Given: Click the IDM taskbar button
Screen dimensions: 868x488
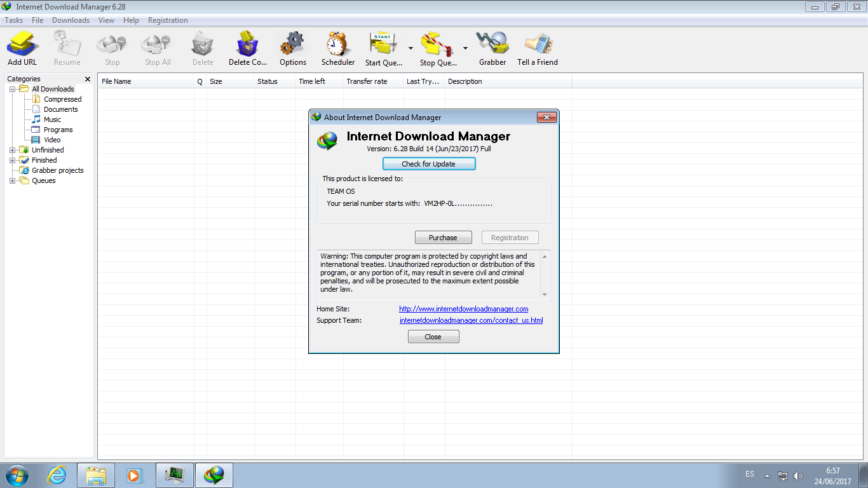Looking at the screenshot, I should [x=214, y=475].
